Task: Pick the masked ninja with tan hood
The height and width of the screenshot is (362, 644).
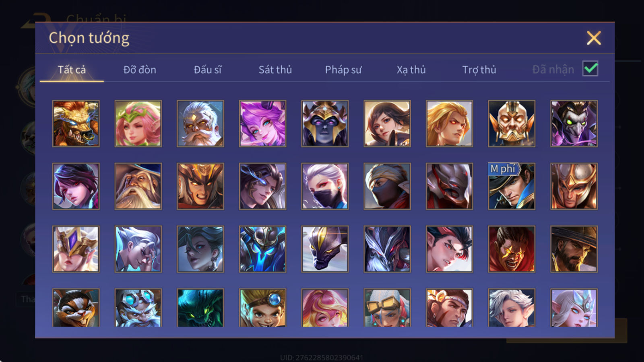Action: 387,186
